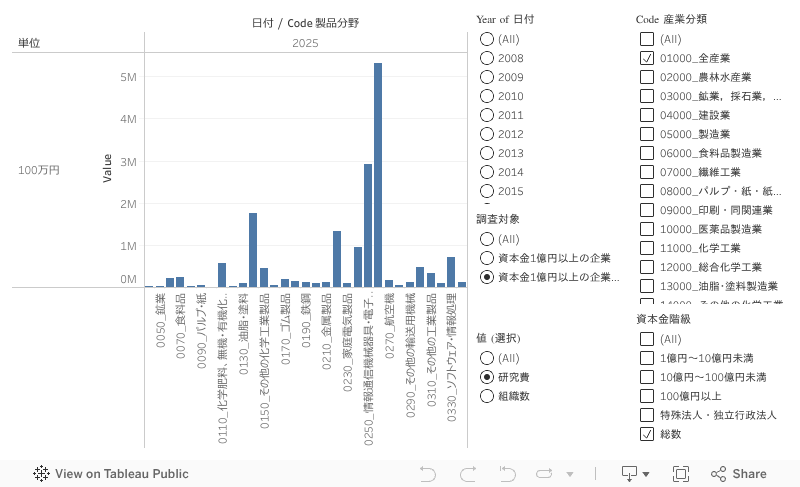Toggle the Full Screen icon
The height and width of the screenshot is (487, 800).
coord(681,474)
